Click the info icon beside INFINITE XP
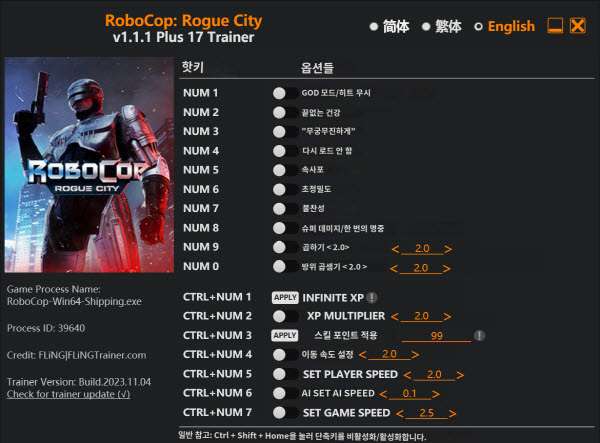This screenshot has width=600, height=443. click(372, 297)
